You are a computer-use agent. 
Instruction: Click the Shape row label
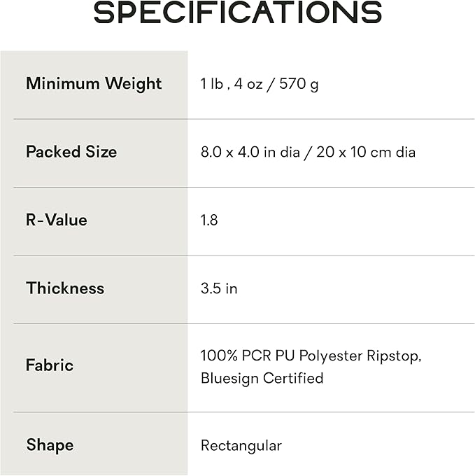click(50, 445)
